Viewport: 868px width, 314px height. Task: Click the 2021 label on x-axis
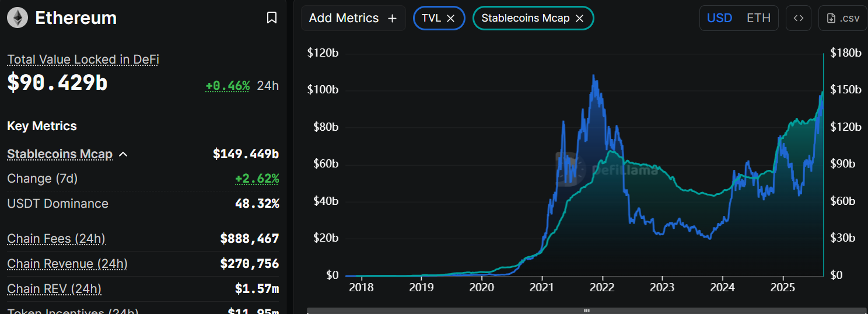(x=542, y=287)
